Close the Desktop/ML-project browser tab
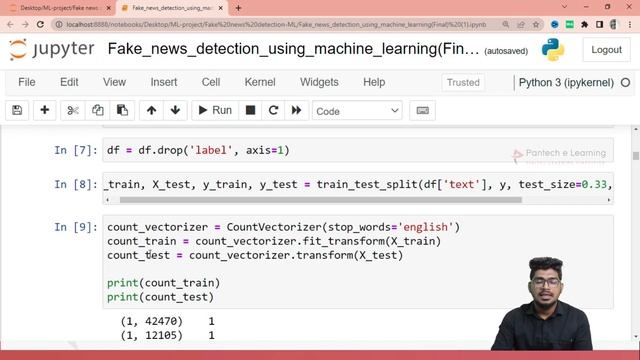The height and width of the screenshot is (360, 640). (x=109, y=8)
